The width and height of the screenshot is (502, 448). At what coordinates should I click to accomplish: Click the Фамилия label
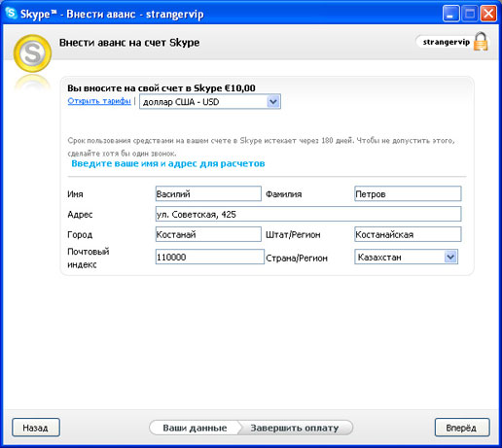(284, 194)
